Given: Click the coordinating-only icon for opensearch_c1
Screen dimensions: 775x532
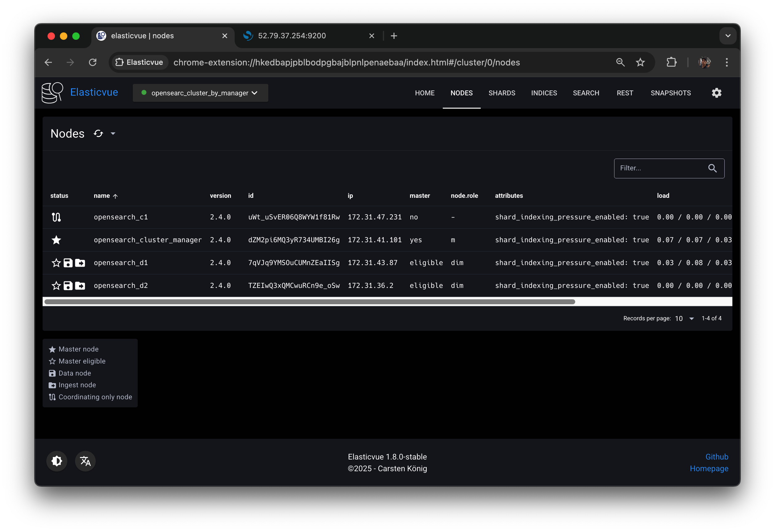Looking at the screenshot, I should (x=56, y=217).
